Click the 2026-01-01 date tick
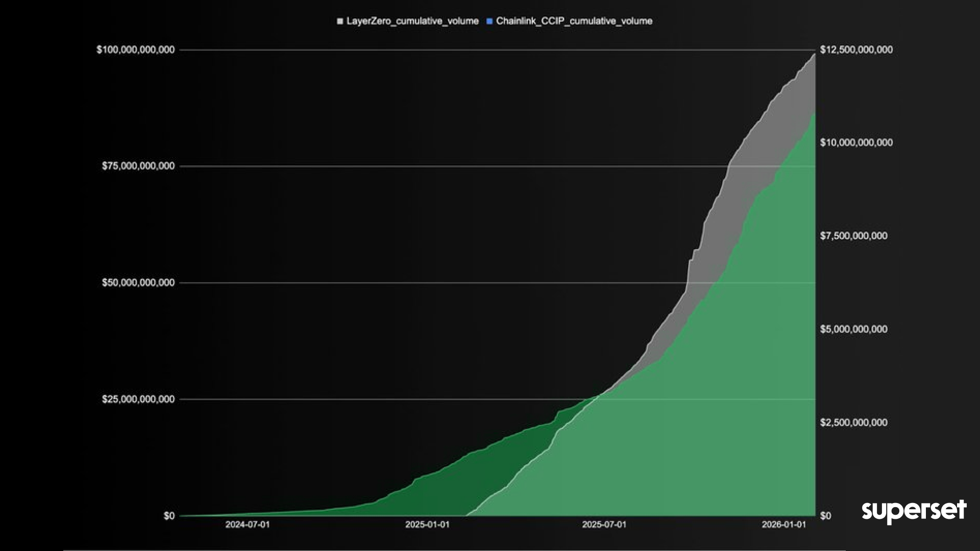Screen dimensions: 980x551 pos(783,525)
